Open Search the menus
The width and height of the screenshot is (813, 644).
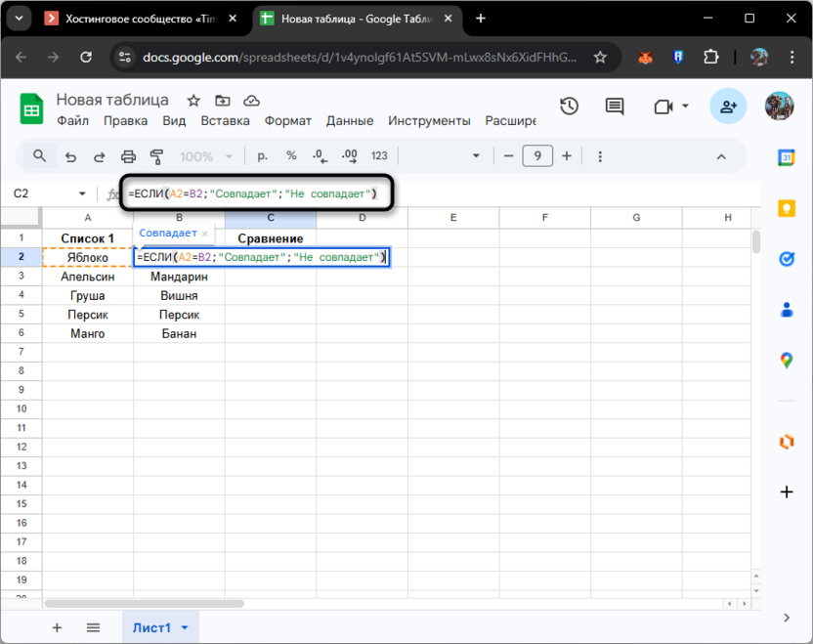[39, 155]
